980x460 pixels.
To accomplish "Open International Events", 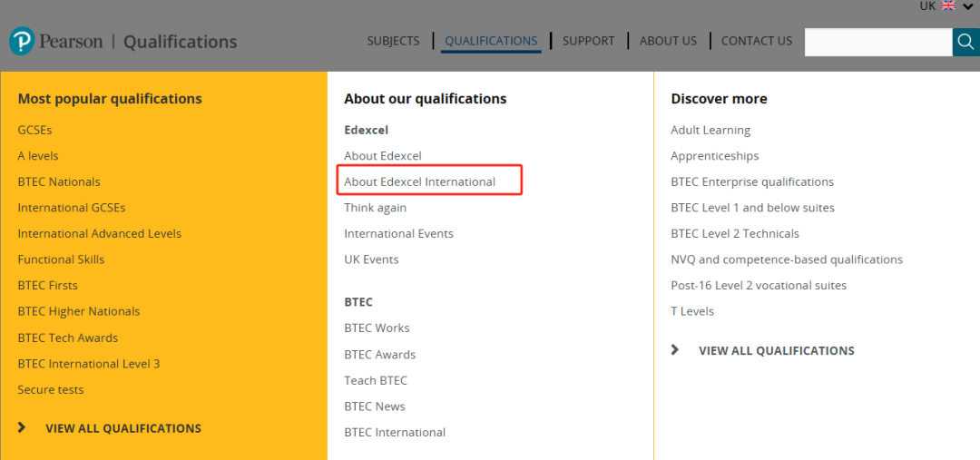I will [x=398, y=234].
